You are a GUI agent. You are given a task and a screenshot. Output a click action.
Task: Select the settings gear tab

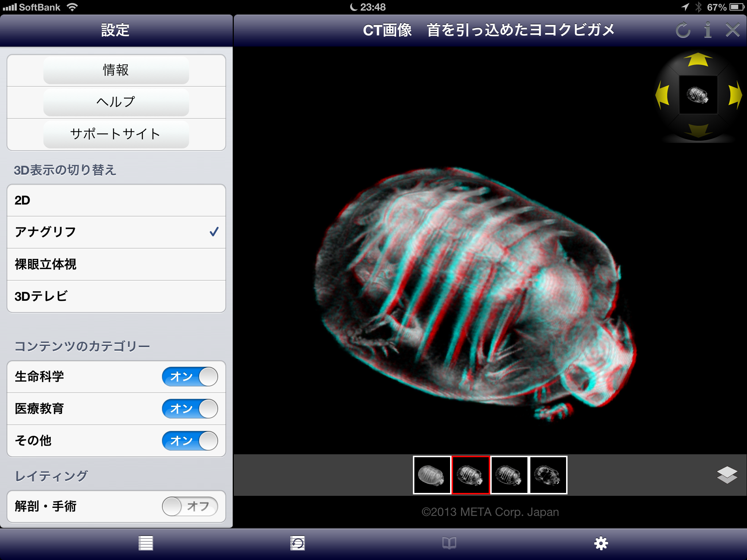(601, 543)
